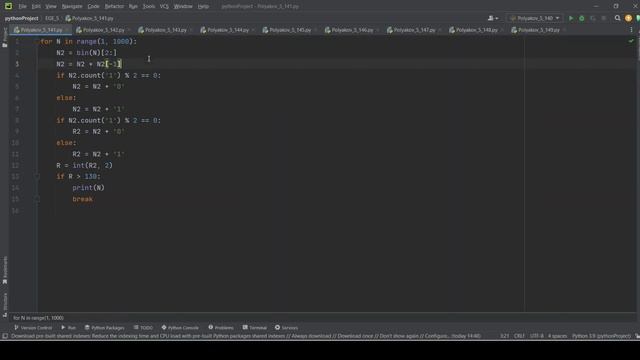Open the Window menu
Viewport: 640px width, 360px height.
point(183,7)
